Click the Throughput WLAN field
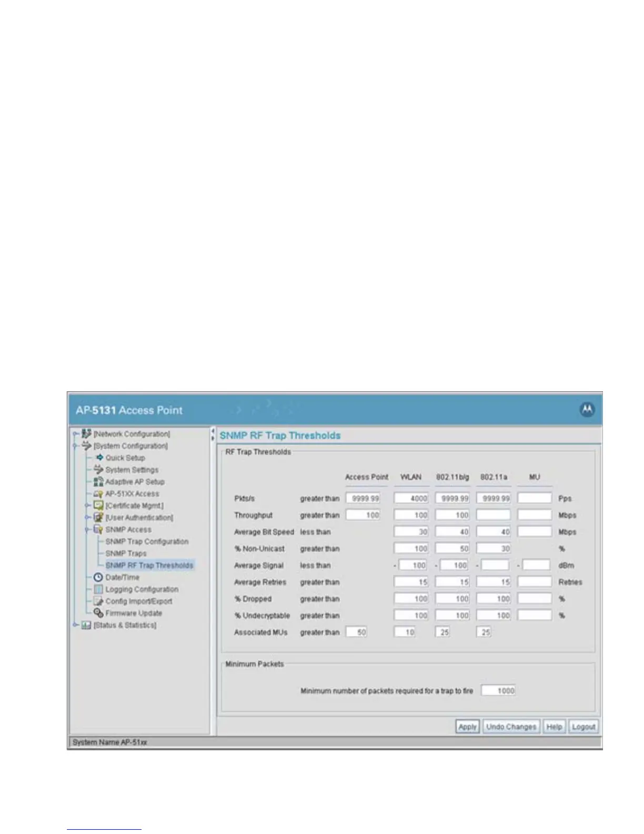The width and height of the screenshot is (644, 834). [411, 515]
